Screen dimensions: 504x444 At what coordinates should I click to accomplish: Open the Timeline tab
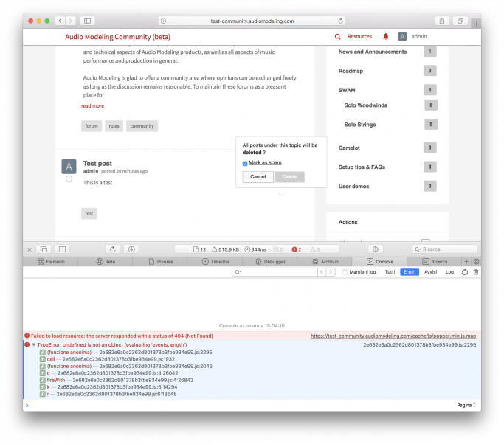[215, 262]
